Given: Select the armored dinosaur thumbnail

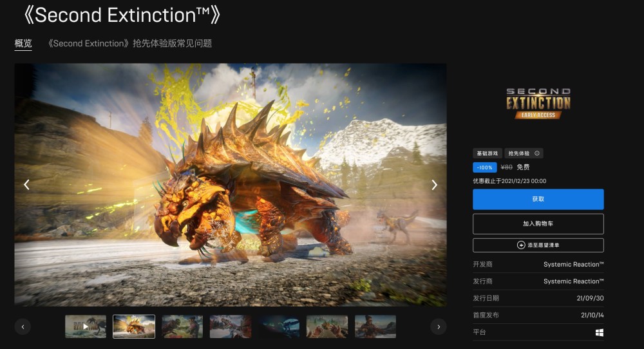Looking at the screenshot, I should tap(134, 327).
